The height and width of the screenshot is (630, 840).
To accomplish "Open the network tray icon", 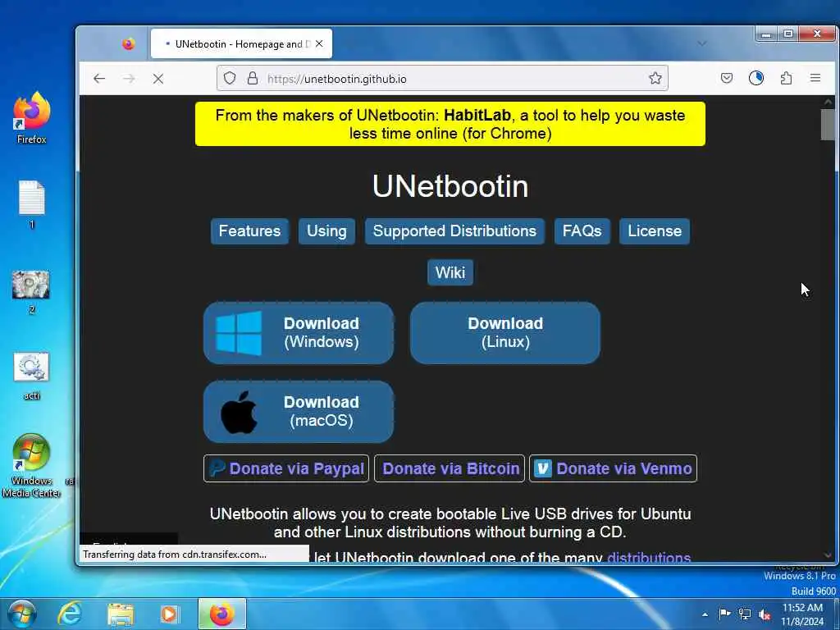I will click(745, 614).
